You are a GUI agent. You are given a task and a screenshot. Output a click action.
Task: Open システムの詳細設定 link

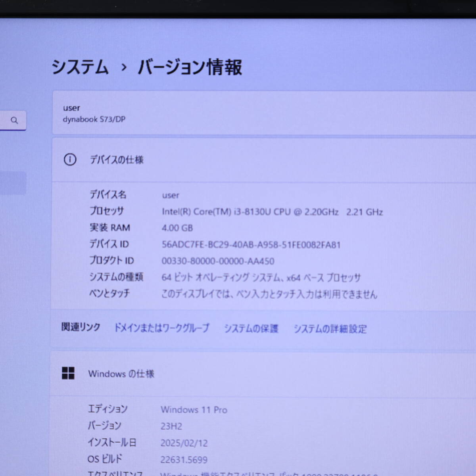point(330,329)
